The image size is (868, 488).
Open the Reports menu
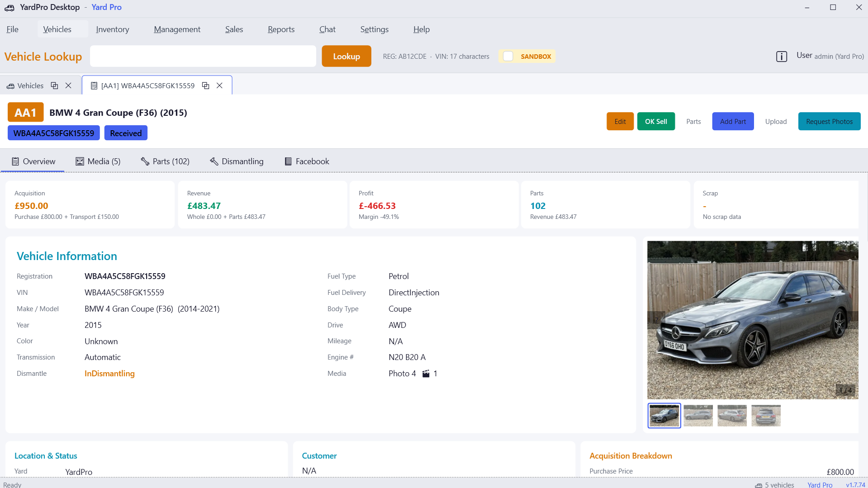pyautogui.click(x=281, y=29)
